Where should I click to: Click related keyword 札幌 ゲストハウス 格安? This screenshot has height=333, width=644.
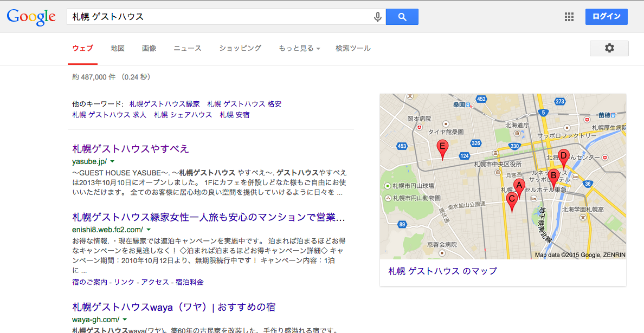(x=244, y=104)
